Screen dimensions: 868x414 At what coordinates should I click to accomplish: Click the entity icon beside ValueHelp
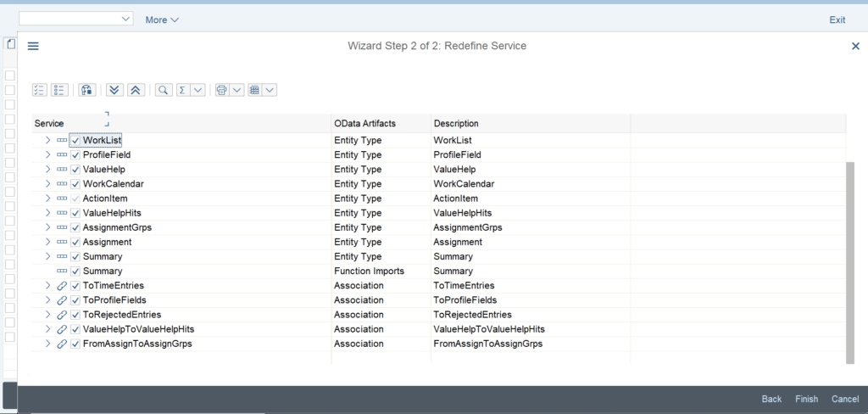pyautogui.click(x=62, y=170)
